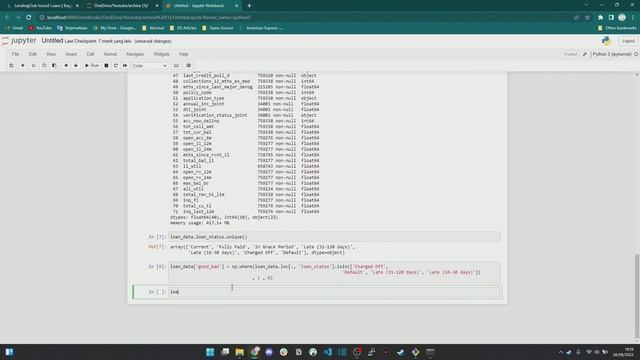This screenshot has width=640, height=360.
Task: Open a new browser tab
Action: pos(249,6)
